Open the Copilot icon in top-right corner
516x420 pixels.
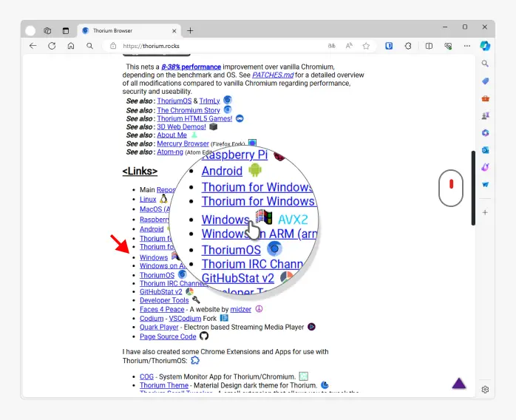pos(485,46)
